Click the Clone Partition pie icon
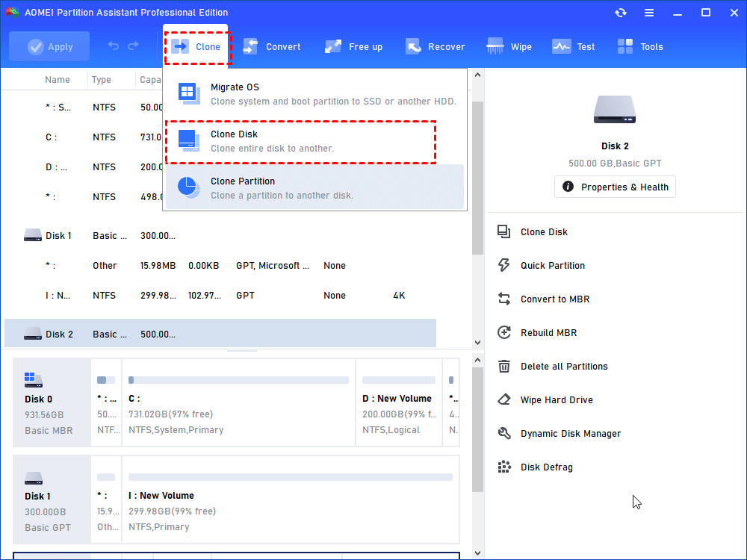This screenshot has width=747, height=560. (x=189, y=187)
